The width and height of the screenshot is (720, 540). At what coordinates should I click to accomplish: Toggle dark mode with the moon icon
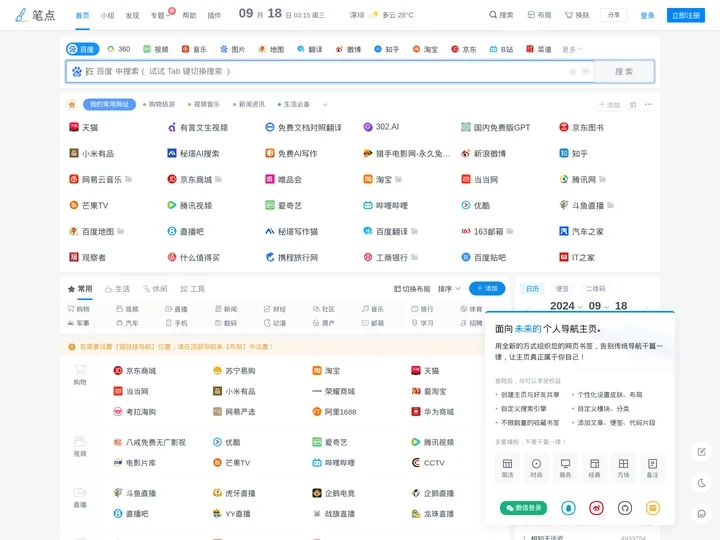pos(701,483)
